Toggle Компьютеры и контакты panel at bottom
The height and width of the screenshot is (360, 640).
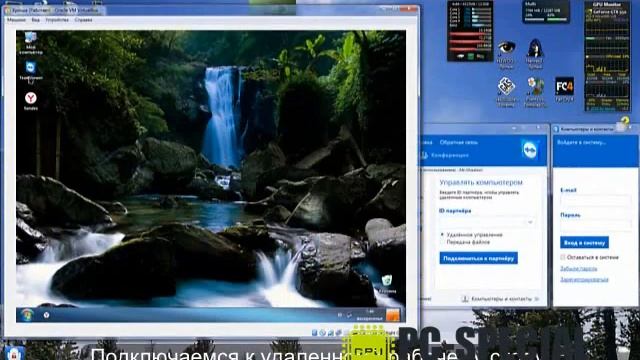click(501, 299)
